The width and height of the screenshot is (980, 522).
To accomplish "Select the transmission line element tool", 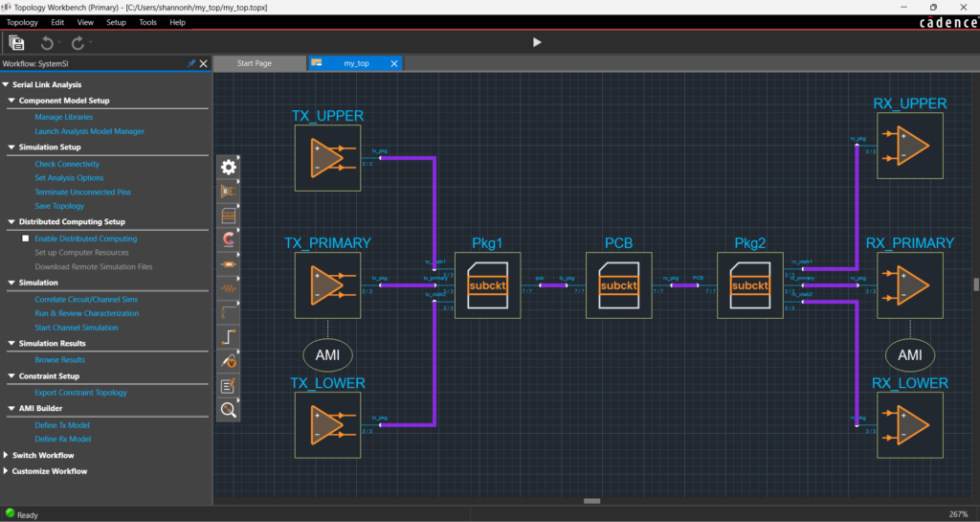I will pos(228,263).
